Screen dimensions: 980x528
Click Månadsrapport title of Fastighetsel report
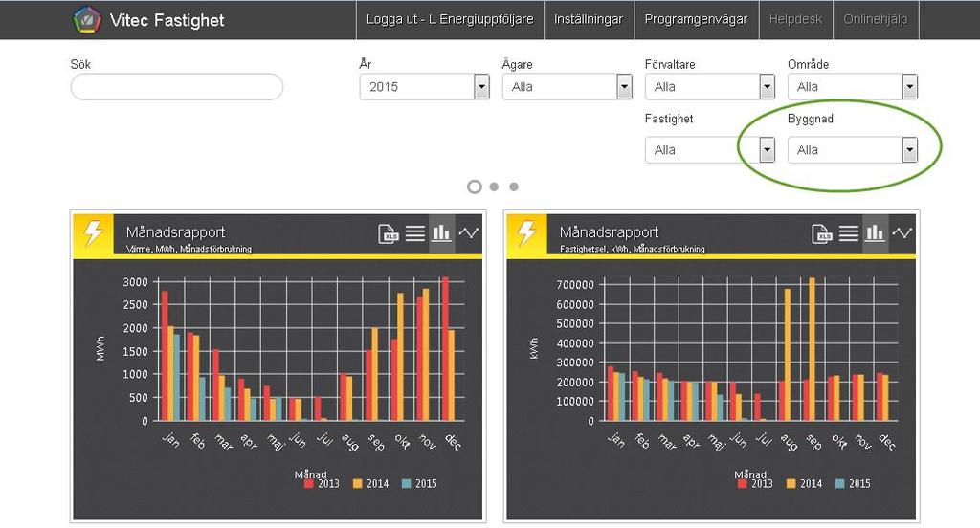coord(610,231)
